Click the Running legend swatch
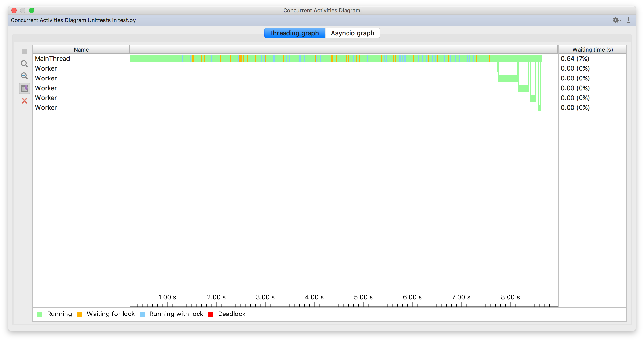 [40, 315]
